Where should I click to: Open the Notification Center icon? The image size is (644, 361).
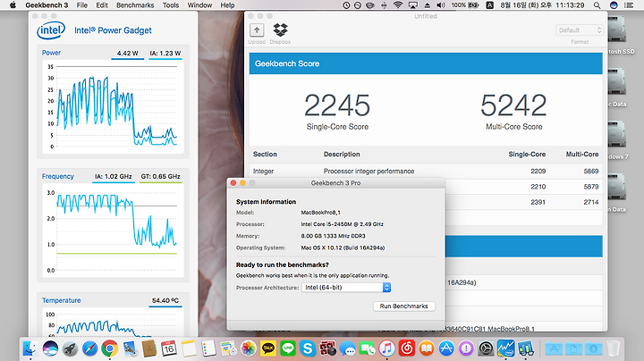[x=629, y=5]
